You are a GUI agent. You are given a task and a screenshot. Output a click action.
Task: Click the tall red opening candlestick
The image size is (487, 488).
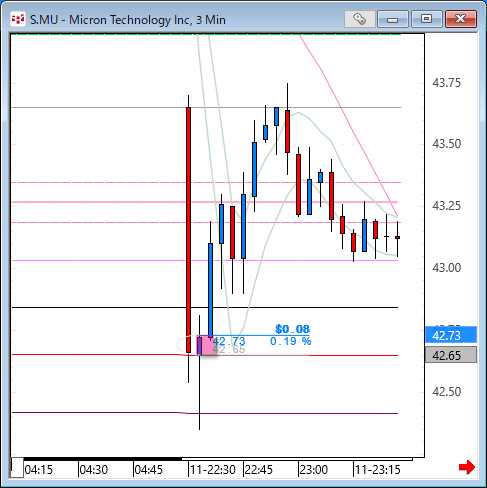(x=188, y=229)
